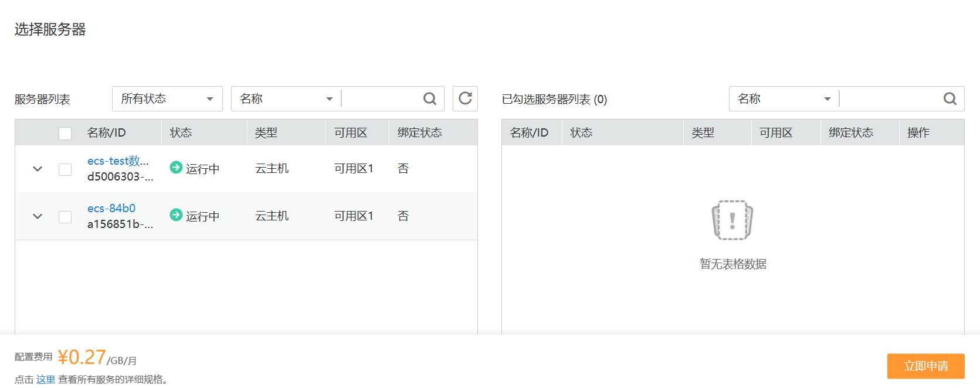Toggle the select-all servers checkbox
Screen dimensions: 980x388
coord(65,133)
